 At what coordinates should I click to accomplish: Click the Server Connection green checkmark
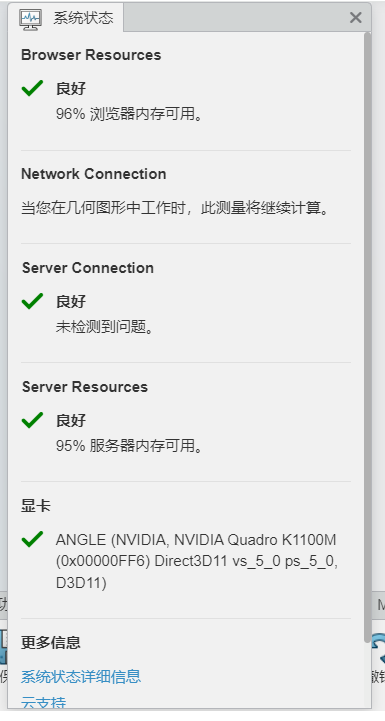(x=32, y=301)
